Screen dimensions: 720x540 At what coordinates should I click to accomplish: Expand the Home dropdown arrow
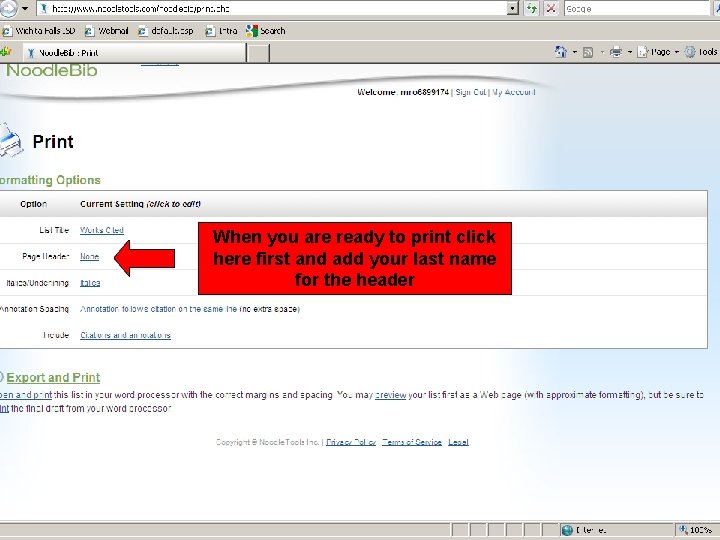tap(574, 52)
